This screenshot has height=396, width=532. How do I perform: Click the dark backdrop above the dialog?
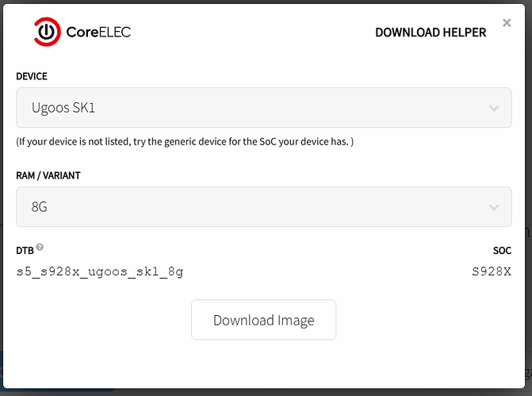point(266,2)
